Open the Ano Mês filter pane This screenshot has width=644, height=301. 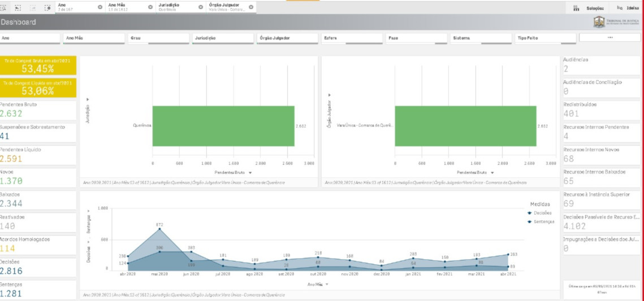pos(94,38)
